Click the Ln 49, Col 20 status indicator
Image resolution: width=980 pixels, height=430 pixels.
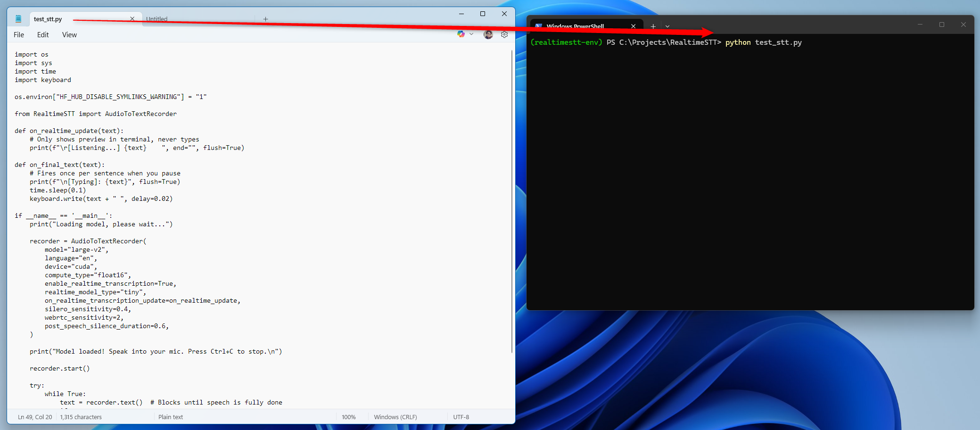point(35,417)
